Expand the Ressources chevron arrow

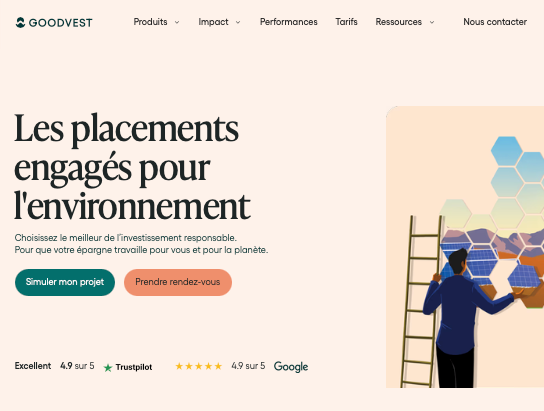(432, 22)
